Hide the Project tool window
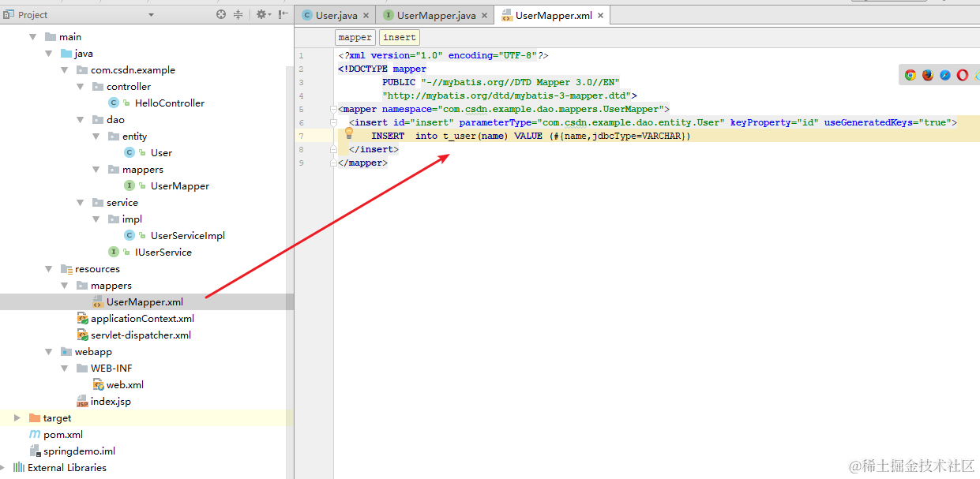The height and width of the screenshot is (479, 980). (x=283, y=14)
